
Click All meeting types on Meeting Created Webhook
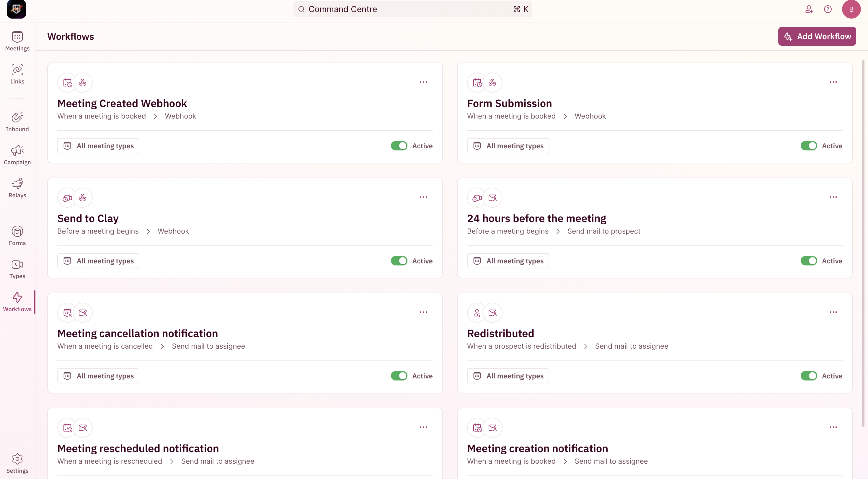98,146
